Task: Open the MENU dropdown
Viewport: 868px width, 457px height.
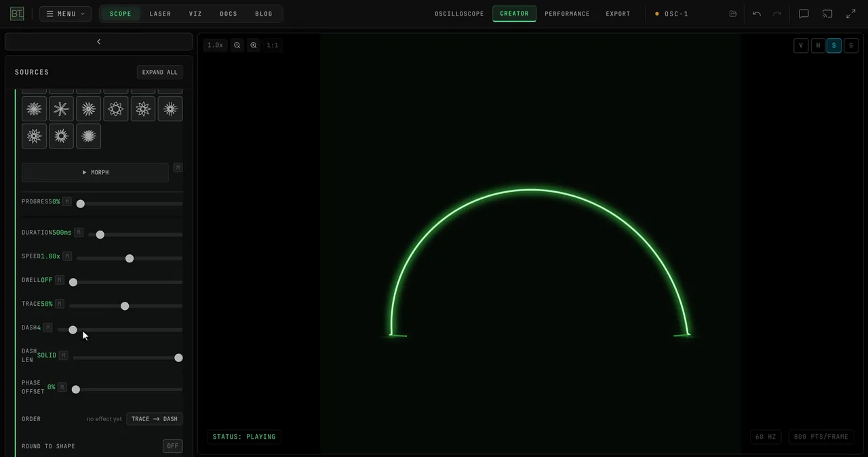Action: coord(65,14)
